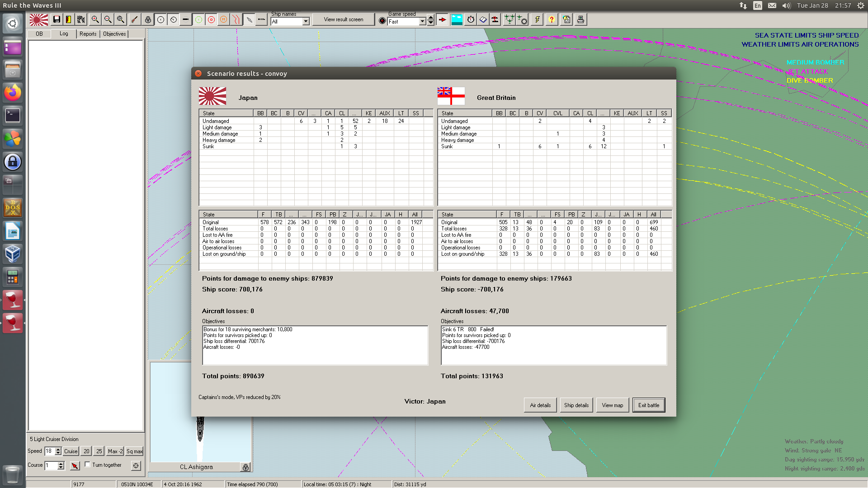
Task: Click the zoom in magnifier icon
Action: pyautogui.click(x=95, y=19)
